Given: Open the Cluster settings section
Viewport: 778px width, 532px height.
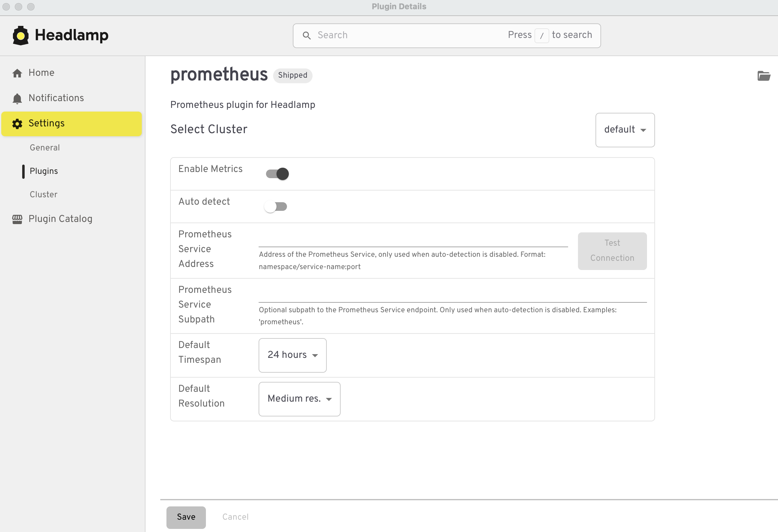Looking at the screenshot, I should coord(43,194).
